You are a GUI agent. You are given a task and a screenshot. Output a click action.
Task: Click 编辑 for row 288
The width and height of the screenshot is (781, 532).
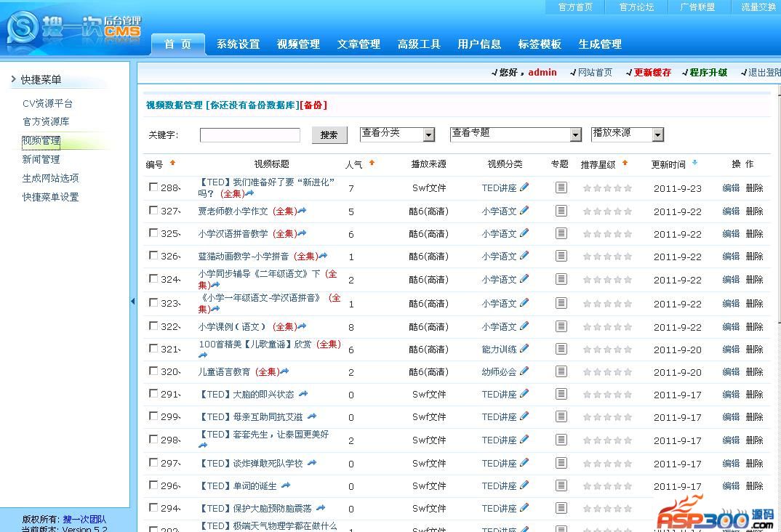(731, 188)
